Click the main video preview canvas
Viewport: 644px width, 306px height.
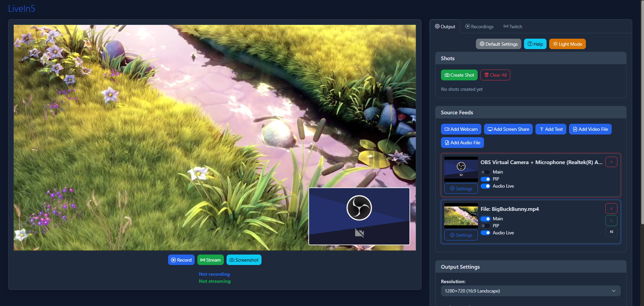pyautogui.click(x=215, y=138)
